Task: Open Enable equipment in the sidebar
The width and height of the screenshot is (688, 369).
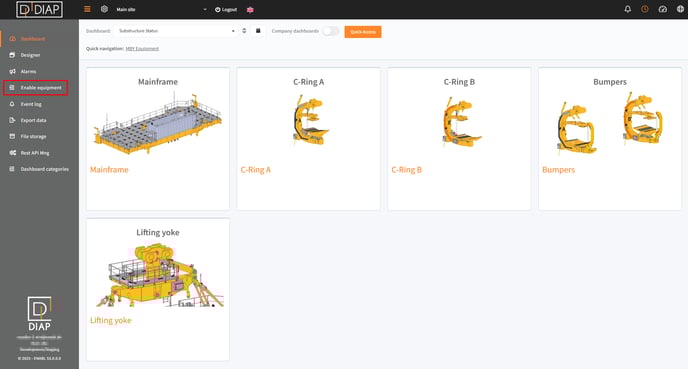Action: click(x=36, y=88)
